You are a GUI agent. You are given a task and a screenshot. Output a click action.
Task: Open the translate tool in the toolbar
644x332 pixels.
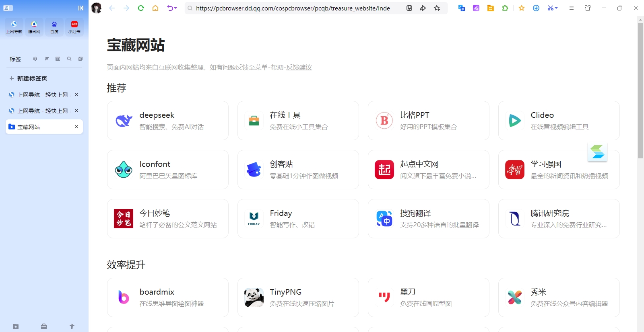[x=462, y=8]
